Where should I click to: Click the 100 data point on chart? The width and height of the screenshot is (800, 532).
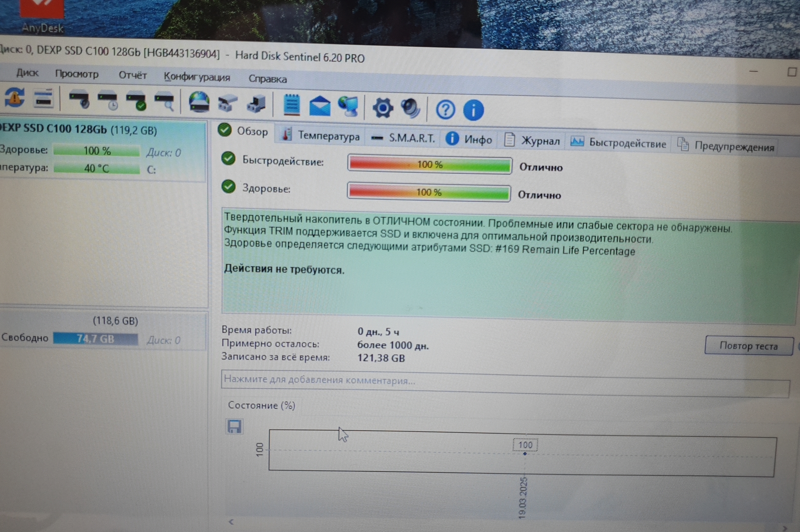(525, 453)
